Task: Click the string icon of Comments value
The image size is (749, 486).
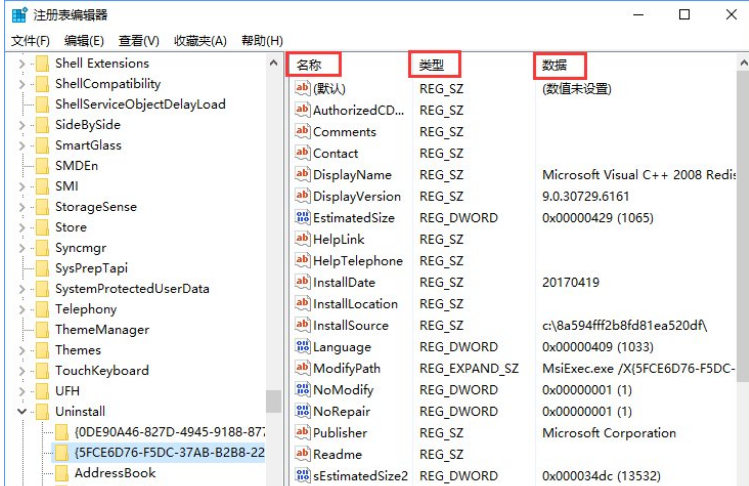Action: 302,131
